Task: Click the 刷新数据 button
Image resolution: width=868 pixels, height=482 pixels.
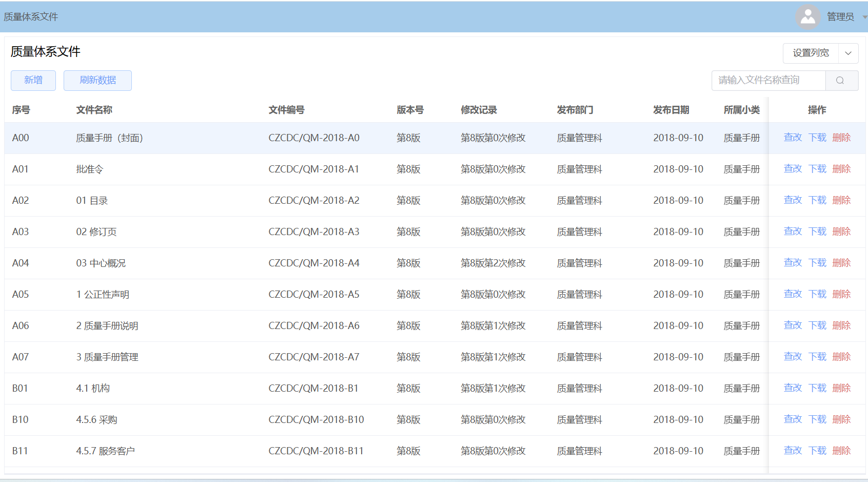Action: 97,81
